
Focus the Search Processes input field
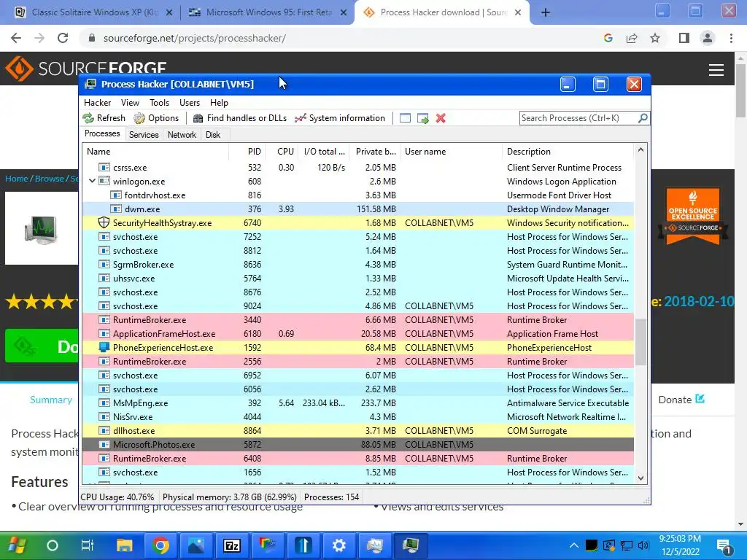[x=578, y=118]
